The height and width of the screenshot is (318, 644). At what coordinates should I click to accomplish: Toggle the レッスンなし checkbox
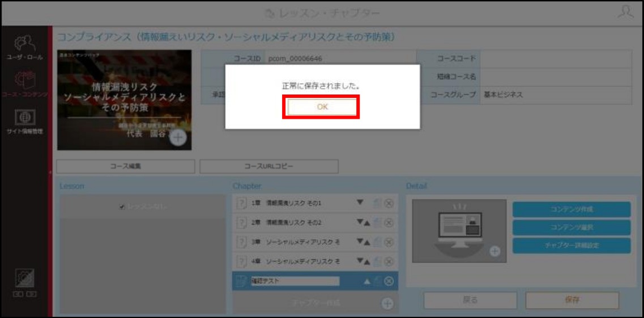click(122, 207)
